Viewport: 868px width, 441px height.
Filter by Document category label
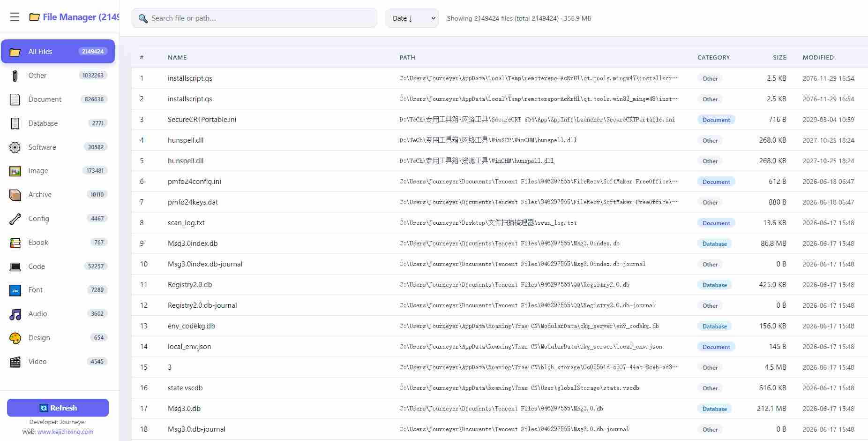[45, 99]
